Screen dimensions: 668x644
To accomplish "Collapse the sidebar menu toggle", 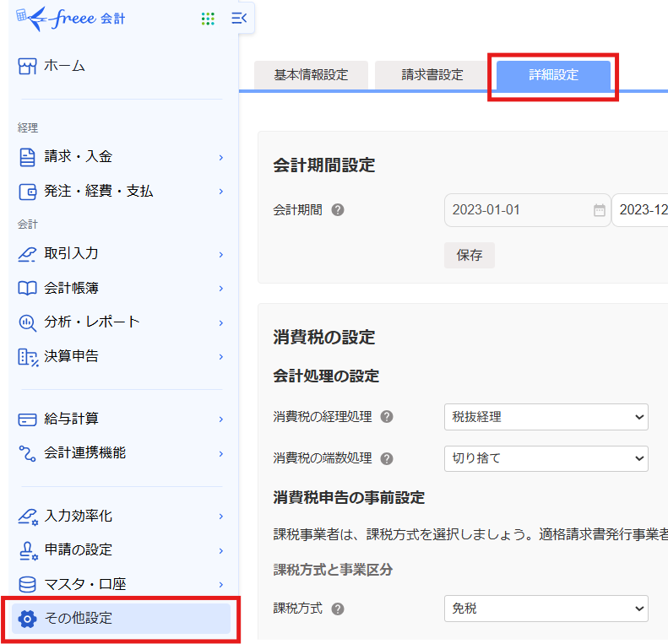I will (239, 19).
